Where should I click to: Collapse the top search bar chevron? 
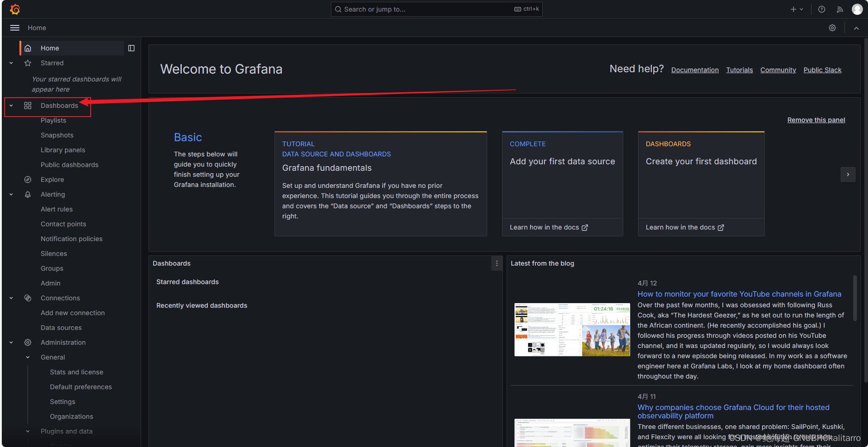click(856, 28)
